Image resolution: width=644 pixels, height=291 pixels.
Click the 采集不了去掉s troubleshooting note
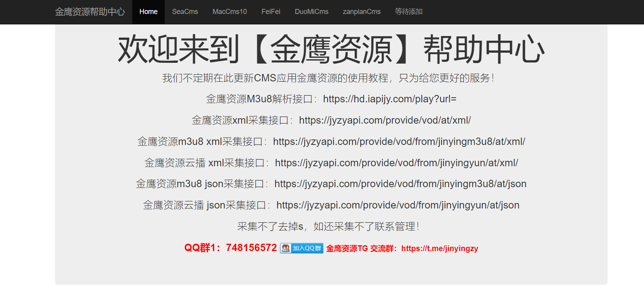(328, 227)
